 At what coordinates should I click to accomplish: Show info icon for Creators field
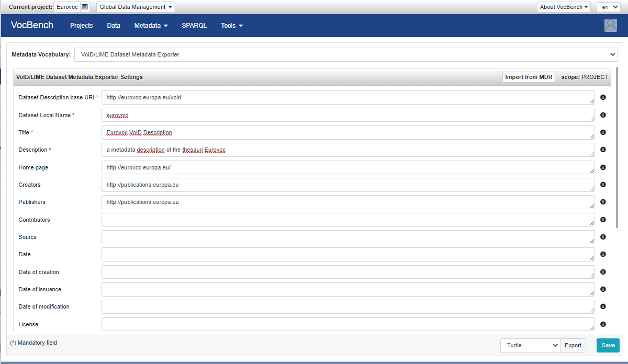click(603, 185)
